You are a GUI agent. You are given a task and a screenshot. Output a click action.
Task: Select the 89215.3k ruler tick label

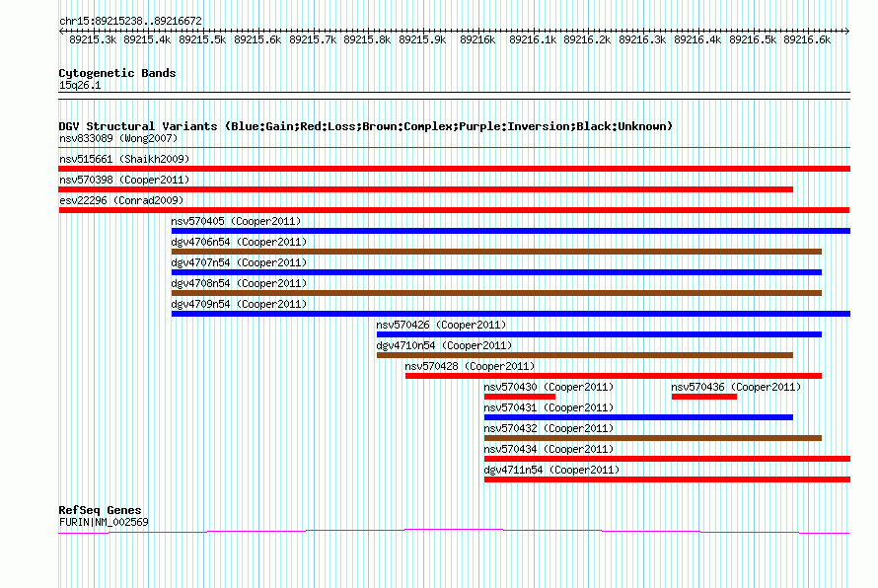(x=93, y=39)
